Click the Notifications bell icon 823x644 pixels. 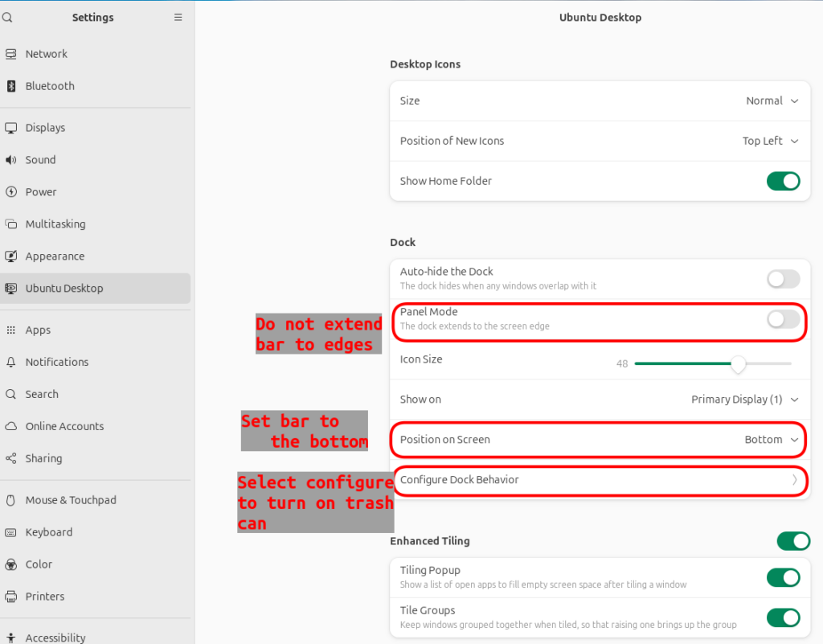(11, 363)
